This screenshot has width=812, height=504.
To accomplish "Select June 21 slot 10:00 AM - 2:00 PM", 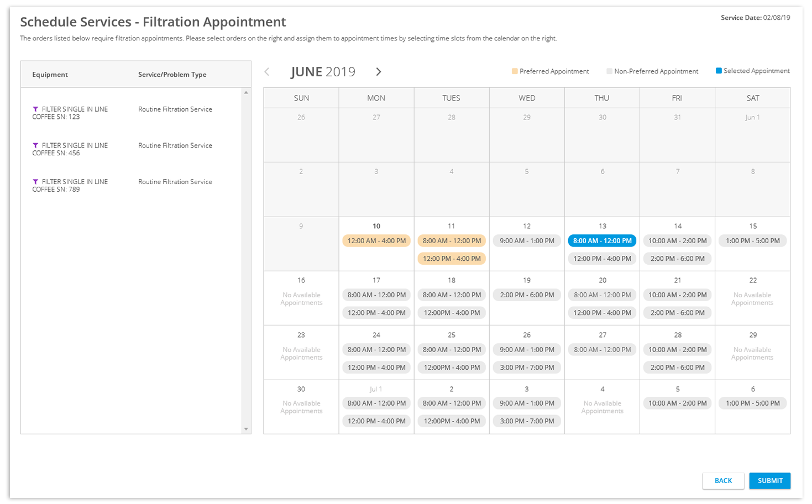I will (x=677, y=295).
